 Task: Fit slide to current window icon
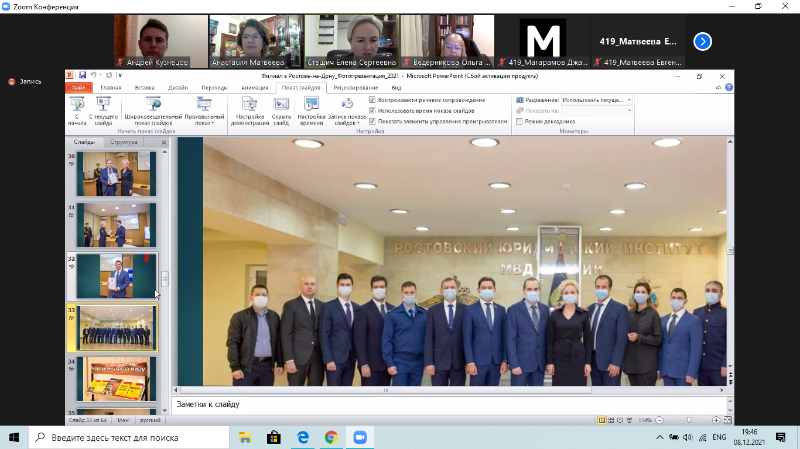(728, 420)
